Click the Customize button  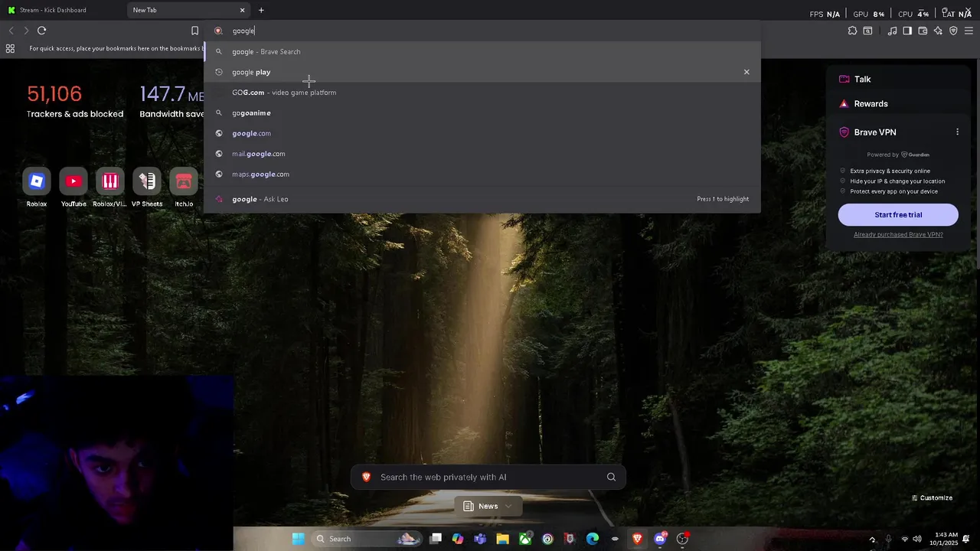click(932, 497)
